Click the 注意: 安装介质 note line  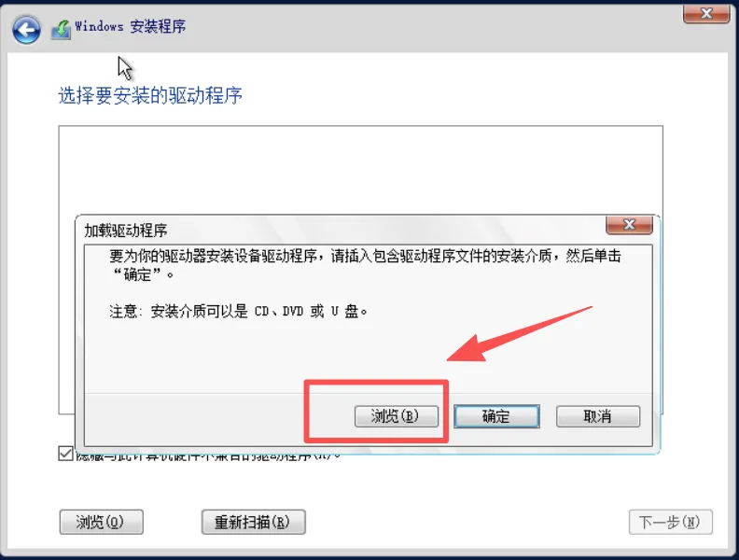click(x=238, y=311)
